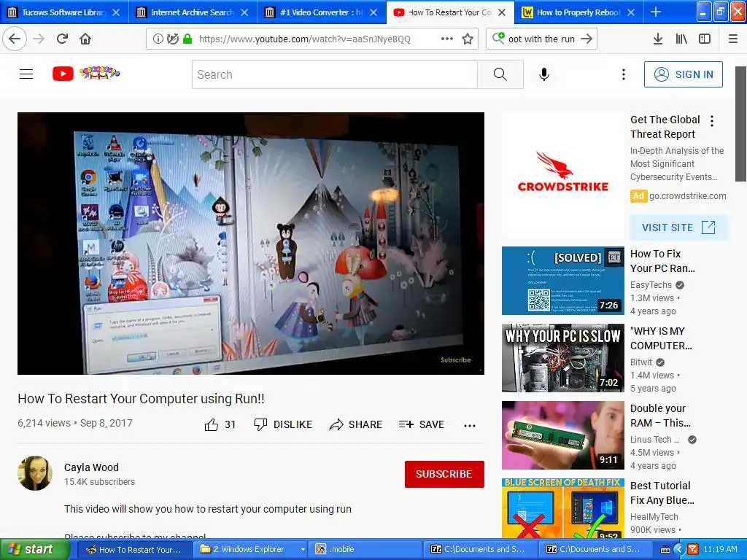The image size is (747, 560).
Task: Click SAVE to playlist
Action: [421, 424]
